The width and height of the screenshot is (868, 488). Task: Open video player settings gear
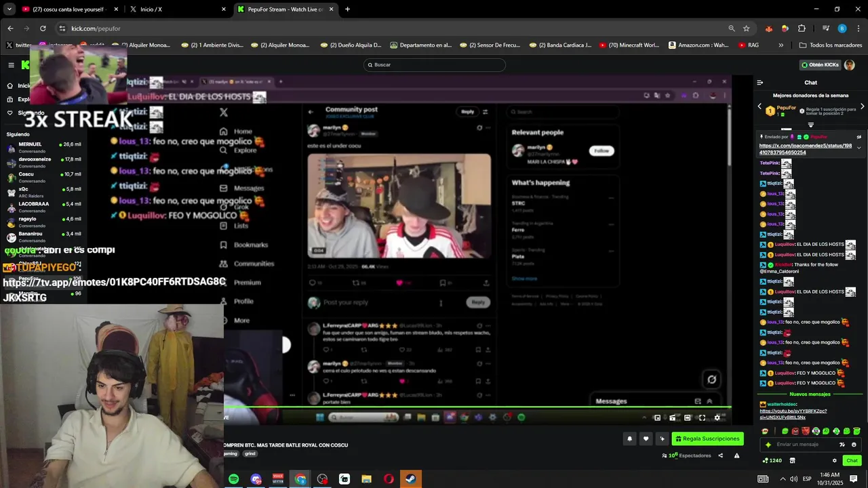[x=717, y=418]
